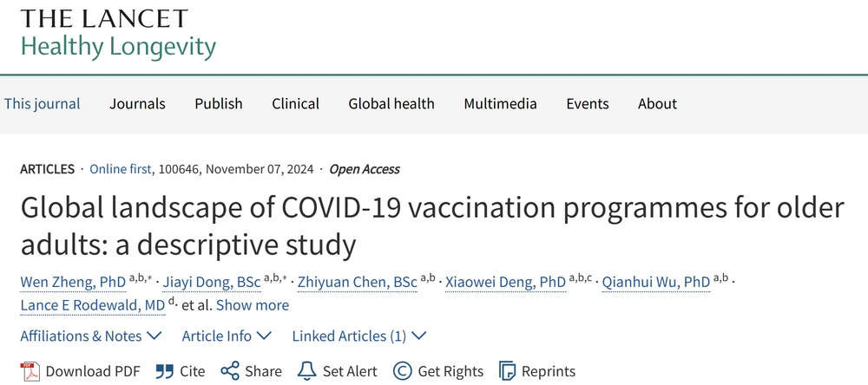Open the Global health menu
The image size is (868, 385).
(391, 104)
